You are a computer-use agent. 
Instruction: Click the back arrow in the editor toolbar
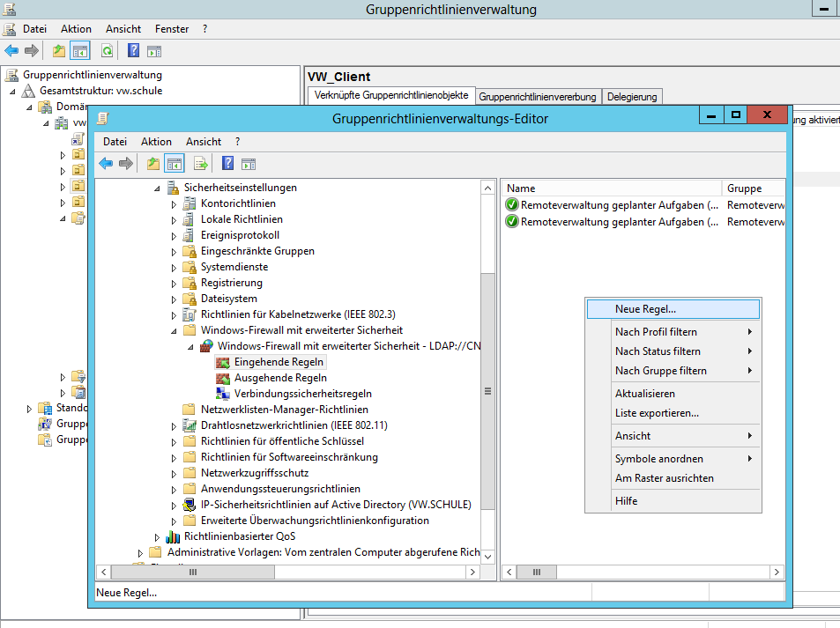(106, 163)
